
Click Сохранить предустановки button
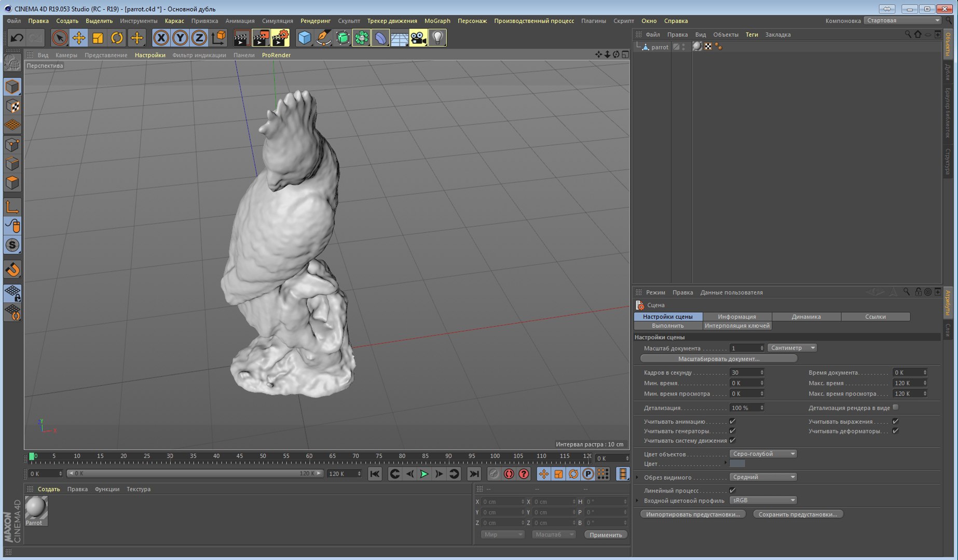(x=798, y=514)
